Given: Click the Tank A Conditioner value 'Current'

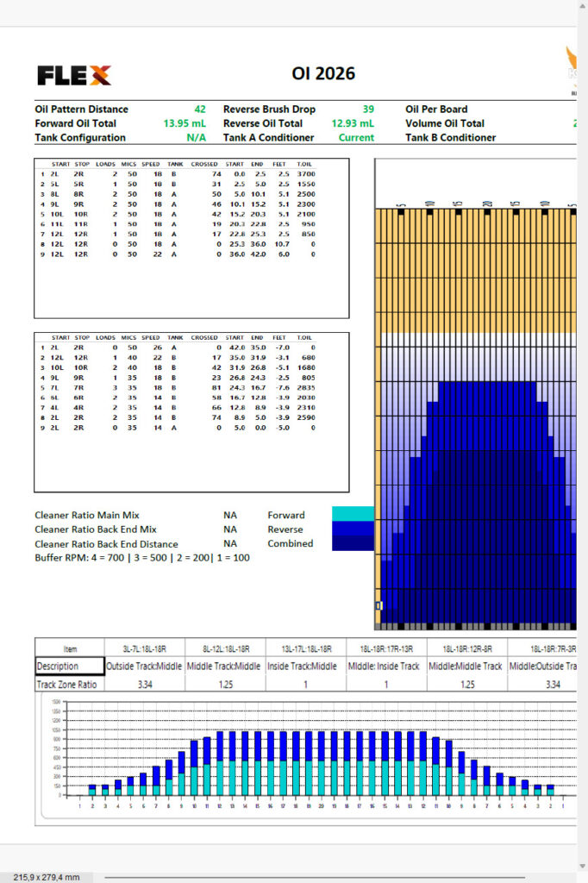Looking at the screenshot, I should (x=356, y=137).
